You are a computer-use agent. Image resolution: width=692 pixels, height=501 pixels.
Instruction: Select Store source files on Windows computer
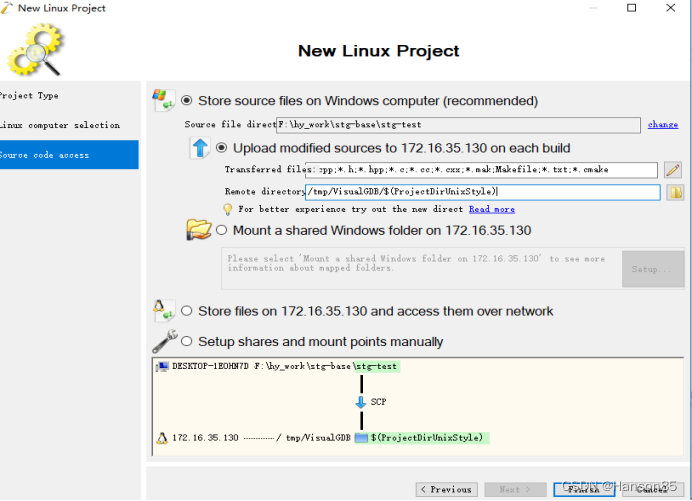pyautogui.click(x=187, y=101)
